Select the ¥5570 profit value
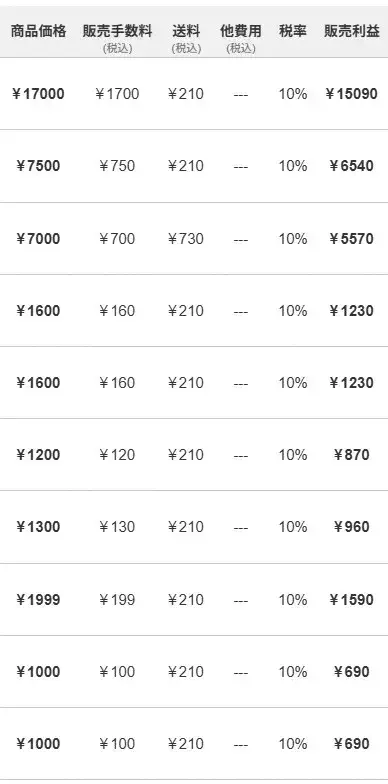The image size is (388, 784). pos(352,238)
